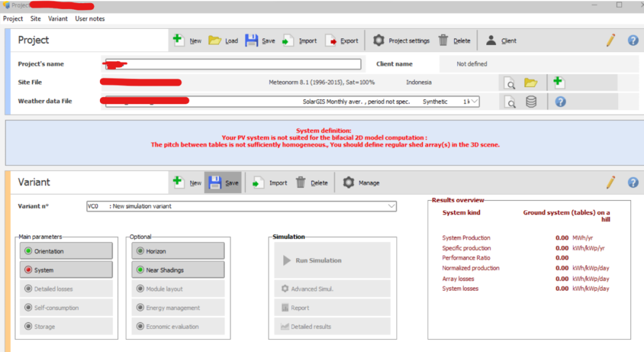Click the Export project icon
Screen dimensions: 644x352
[331, 41]
